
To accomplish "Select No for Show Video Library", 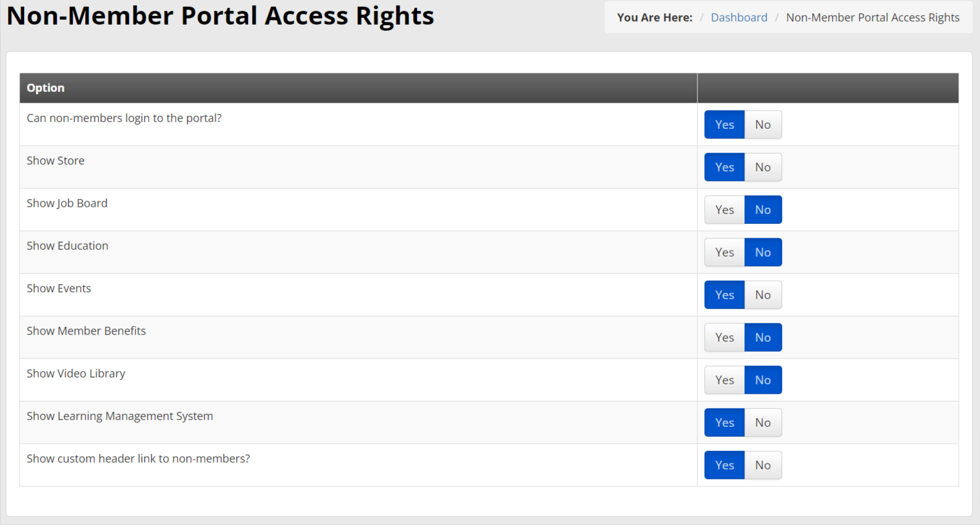I will [763, 380].
